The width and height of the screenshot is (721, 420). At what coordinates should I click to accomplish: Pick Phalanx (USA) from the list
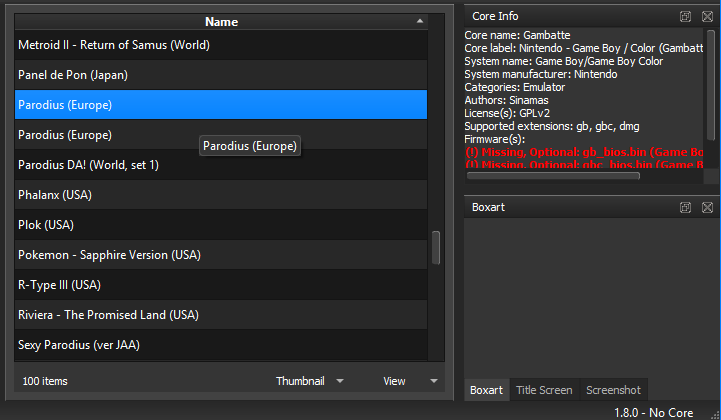click(55, 195)
